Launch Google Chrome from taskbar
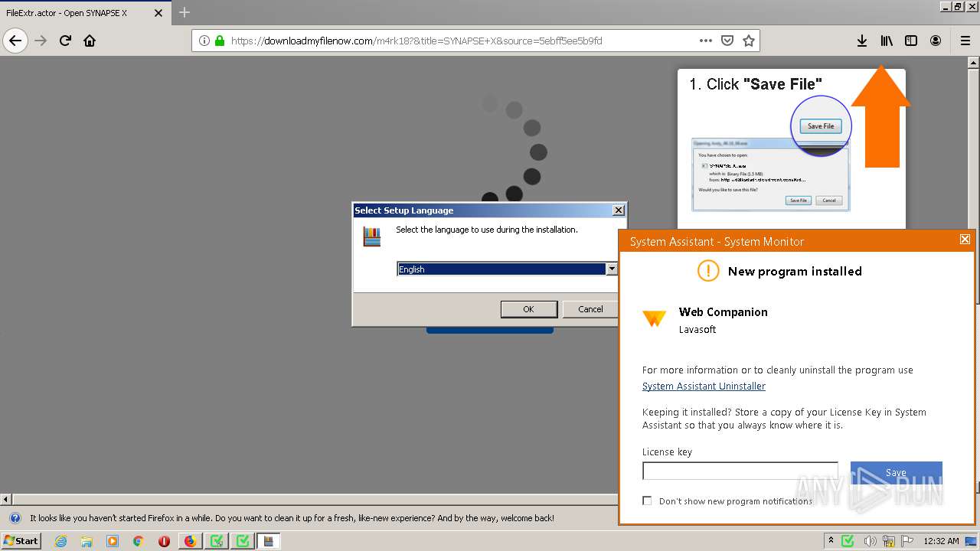The height and width of the screenshot is (551, 980). click(139, 541)
